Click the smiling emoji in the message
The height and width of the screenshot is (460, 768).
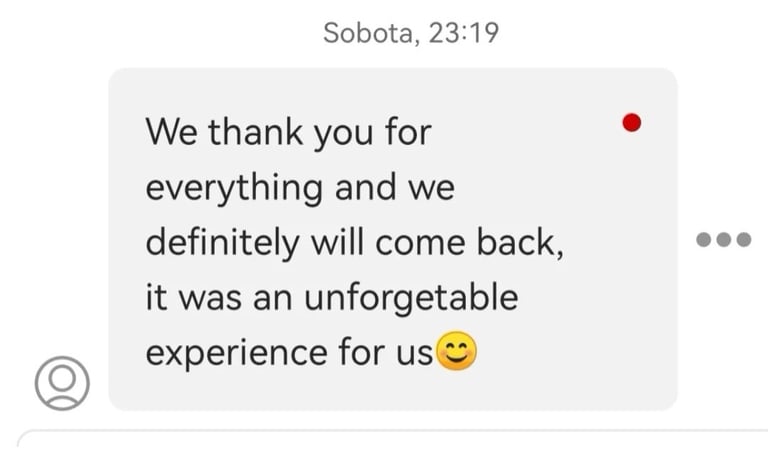[459, 351]
